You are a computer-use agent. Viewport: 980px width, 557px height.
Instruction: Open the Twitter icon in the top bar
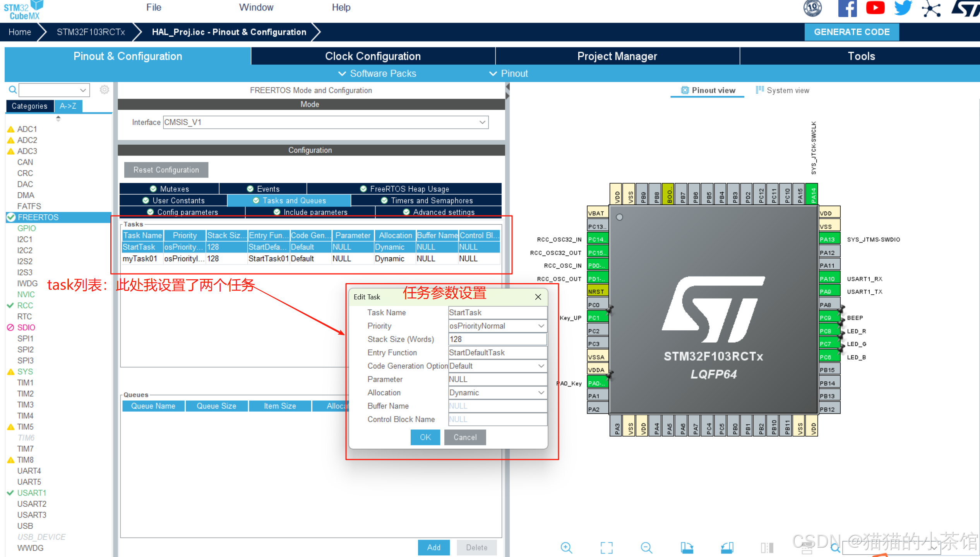point(903,8)
